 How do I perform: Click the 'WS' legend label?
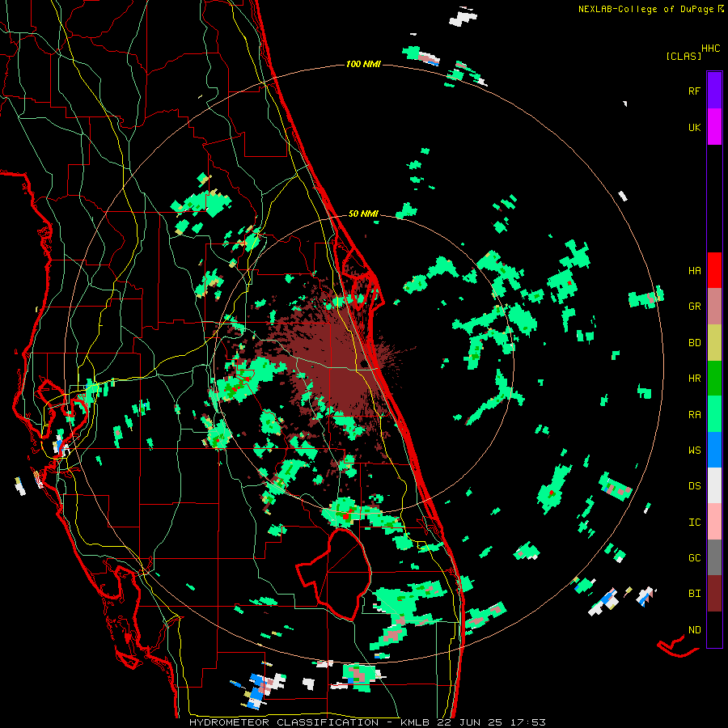pyautogui.click(x=694, y=451)
